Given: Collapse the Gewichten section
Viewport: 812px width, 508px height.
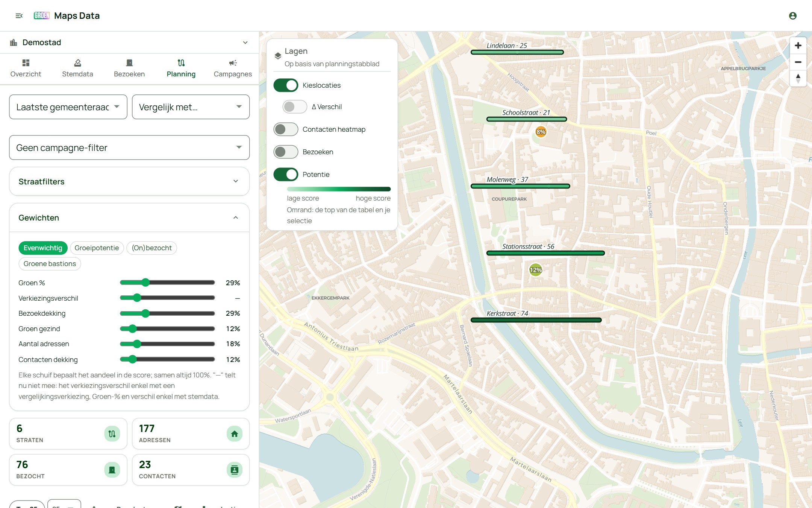Looking at the screenshot, I should click(129, 217).
